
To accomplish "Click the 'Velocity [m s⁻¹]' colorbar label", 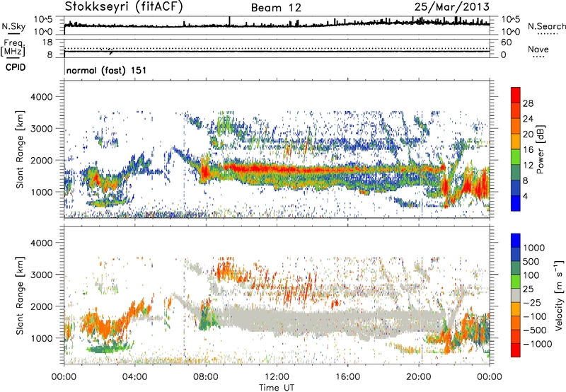I will point(559,295).
